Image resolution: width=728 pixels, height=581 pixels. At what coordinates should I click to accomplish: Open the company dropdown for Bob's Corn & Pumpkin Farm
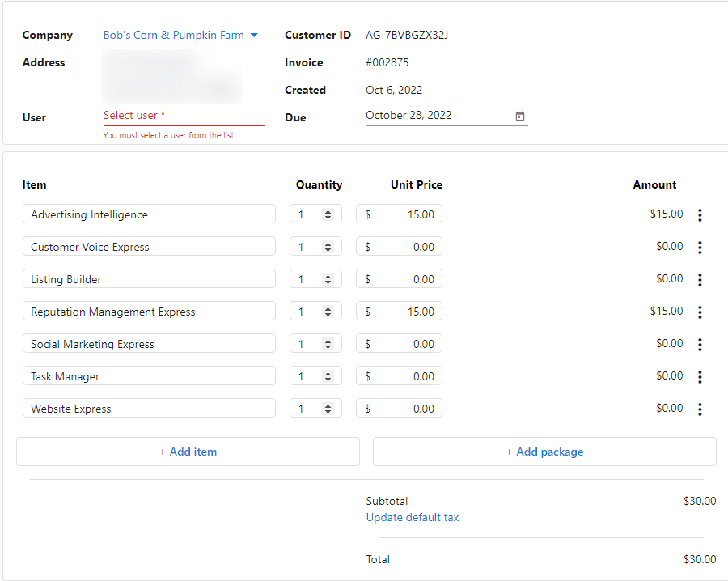[x=254, y=35]
